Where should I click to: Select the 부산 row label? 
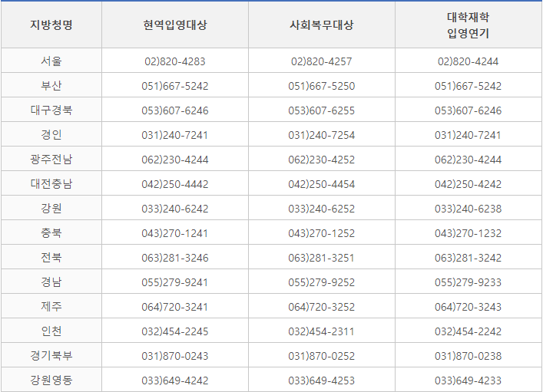pos(51,85)
